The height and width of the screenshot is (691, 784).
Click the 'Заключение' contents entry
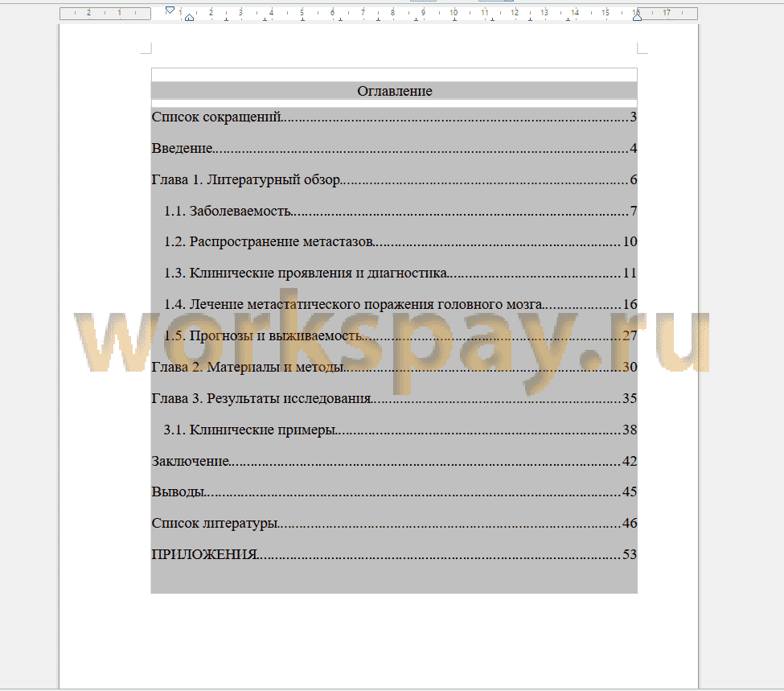click(394, 461)
